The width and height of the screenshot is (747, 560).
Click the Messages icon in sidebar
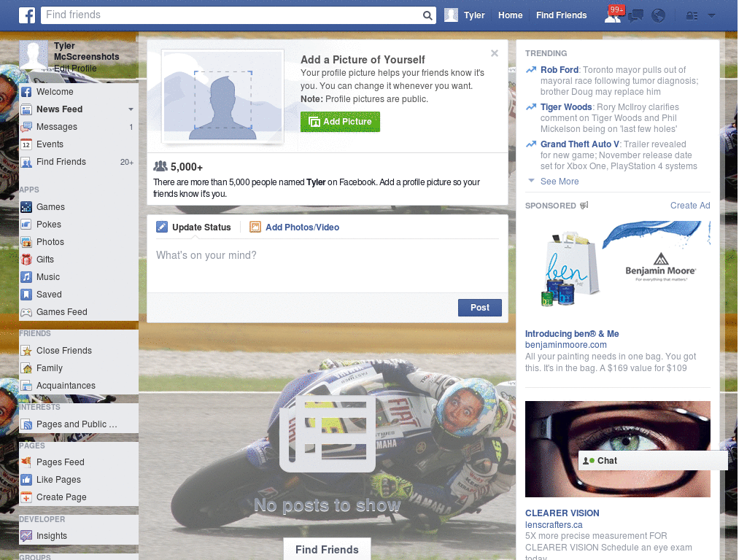coord(26,127)
